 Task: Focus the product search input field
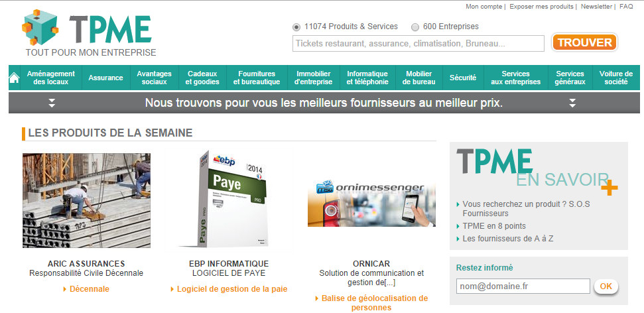[418, 44]
